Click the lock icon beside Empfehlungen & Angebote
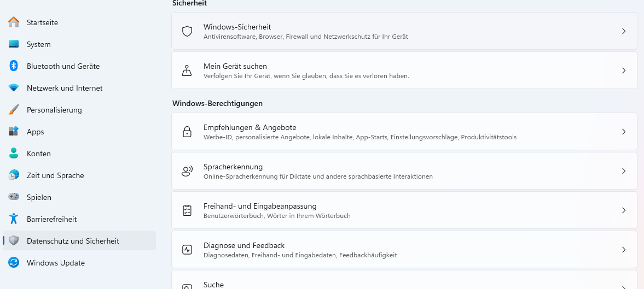Image resolution: width=644 pixels, height=289 pixels. click(187, 132)
